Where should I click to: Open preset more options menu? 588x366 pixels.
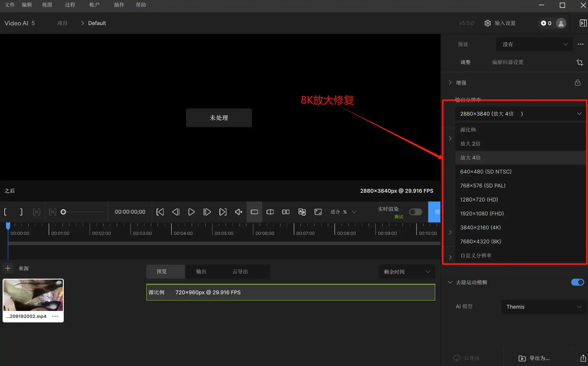coord(581,44)
